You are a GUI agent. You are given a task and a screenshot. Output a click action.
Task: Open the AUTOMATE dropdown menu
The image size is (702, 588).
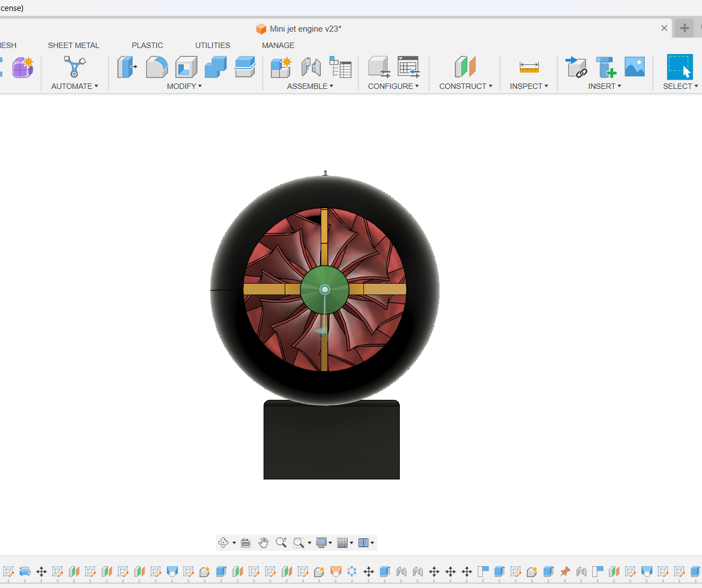75,86
